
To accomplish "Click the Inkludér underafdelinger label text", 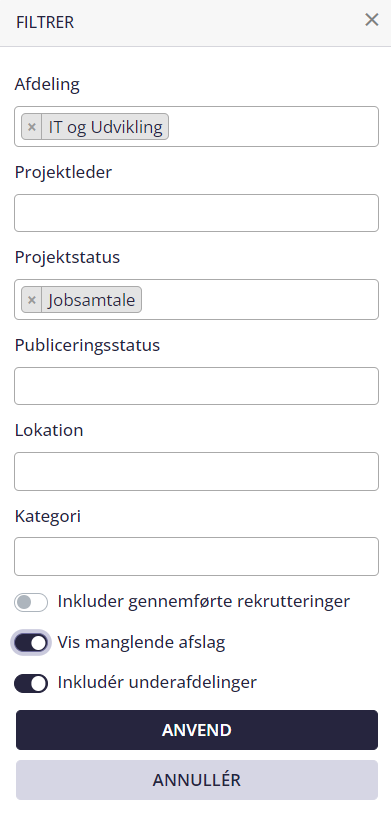I will [157, 682].
